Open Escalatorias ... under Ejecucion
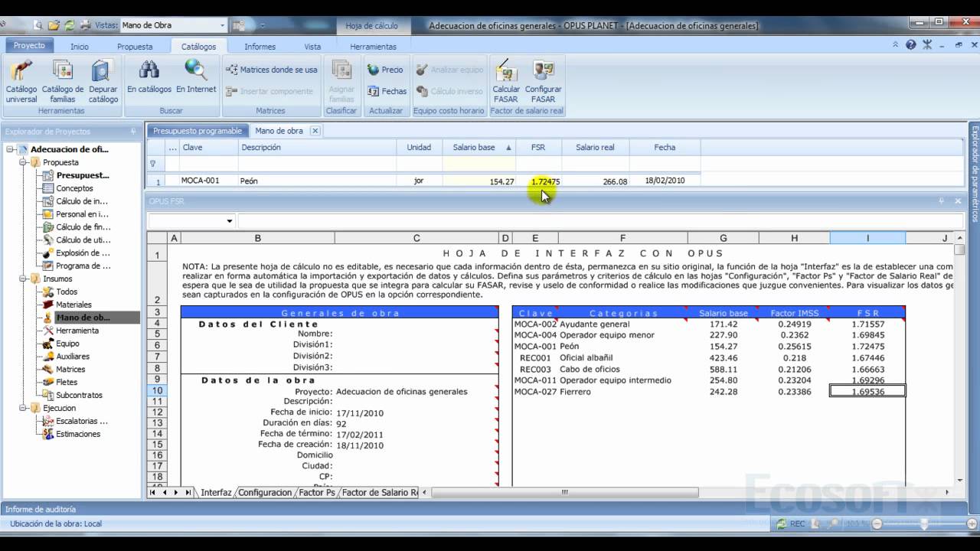 82,421
